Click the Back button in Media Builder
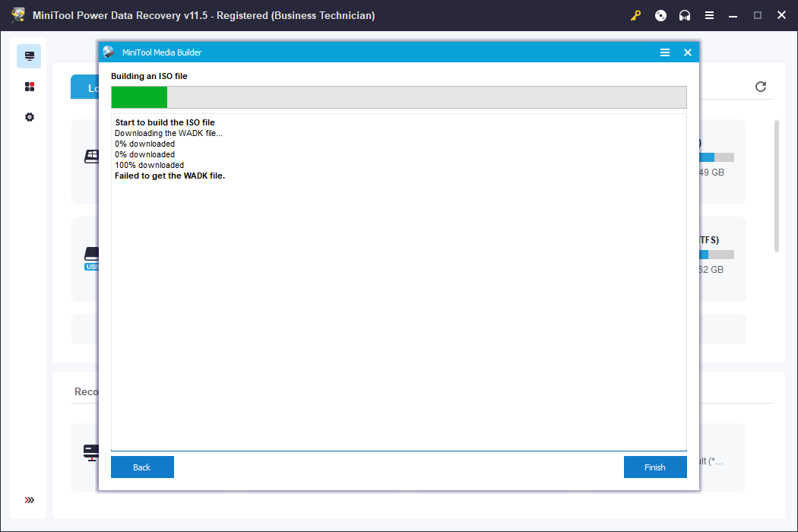The width and height of the screenshot is (798, 532). tap(142, 467)
